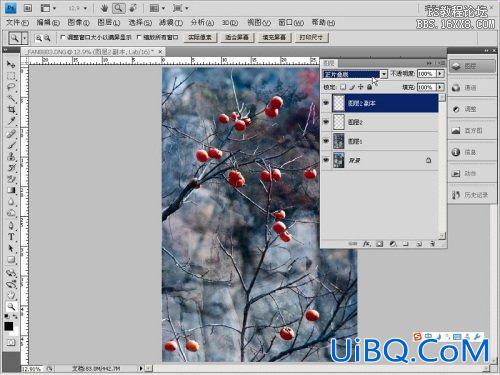Select the Magic Wand tool
This screenshot has width=500, height=375.
click(x=11, y=98)
